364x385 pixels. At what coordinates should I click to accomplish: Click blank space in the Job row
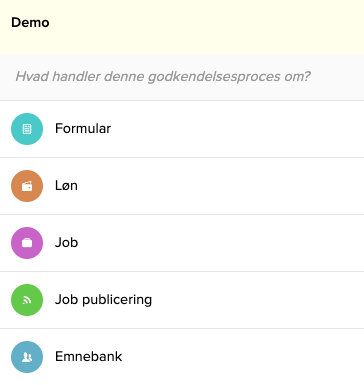[x=233, y=243]
